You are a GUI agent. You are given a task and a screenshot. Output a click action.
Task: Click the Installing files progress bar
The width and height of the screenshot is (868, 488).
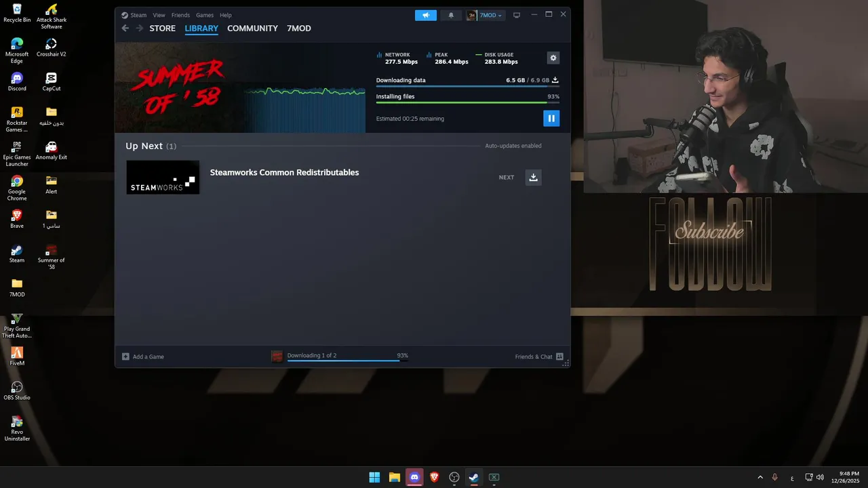[468, 103]
